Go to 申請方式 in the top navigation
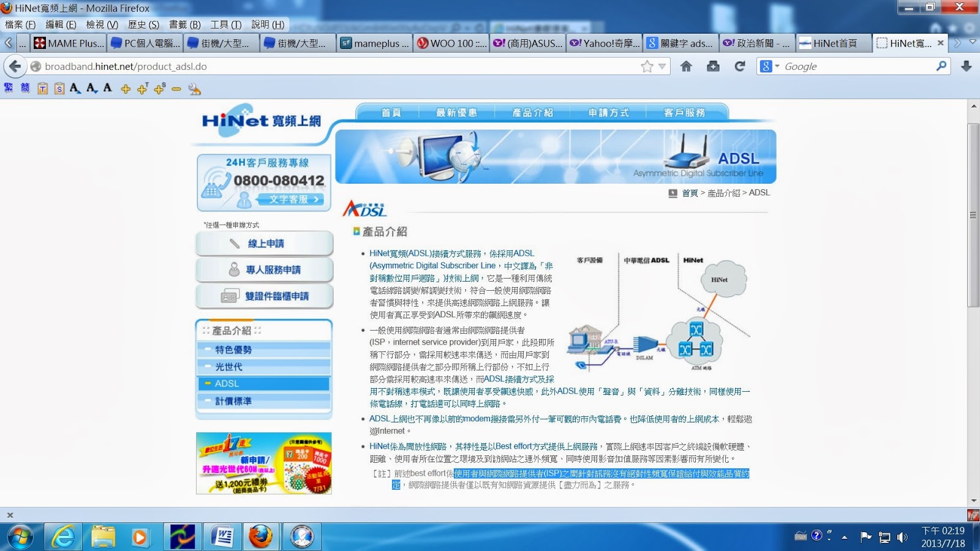980x551 pixels. pos(608,113)
